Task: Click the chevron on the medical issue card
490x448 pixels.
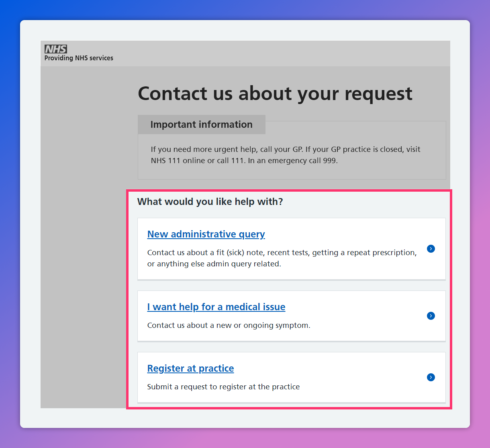Action: (x=431, y=316)
